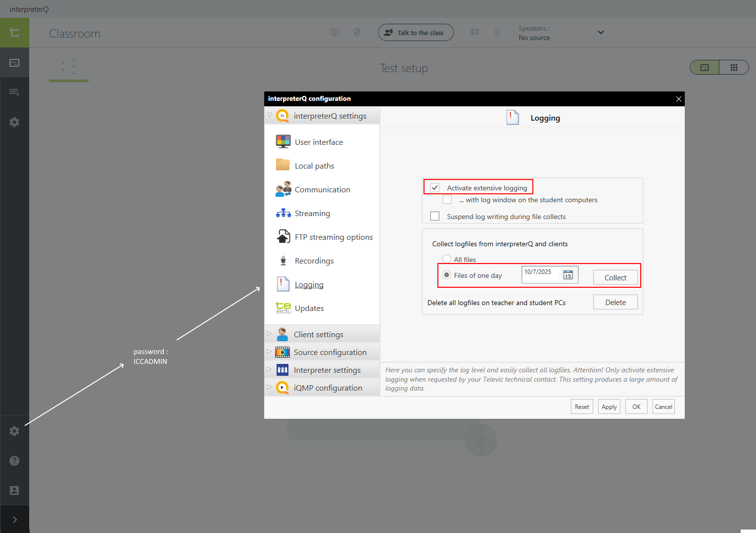The image size is (756, 533).
Task: Click the Delete logfiles button
Action: point(615,302)
